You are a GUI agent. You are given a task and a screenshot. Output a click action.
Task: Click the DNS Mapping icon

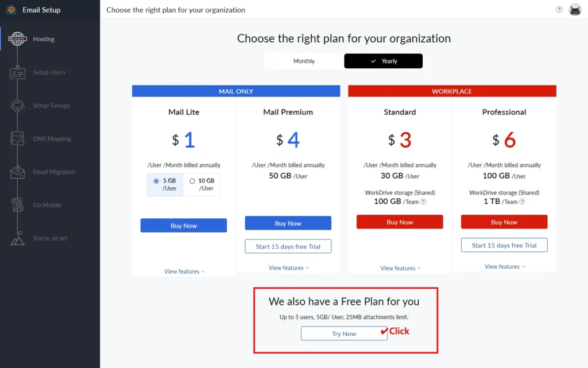click(18, 138)
